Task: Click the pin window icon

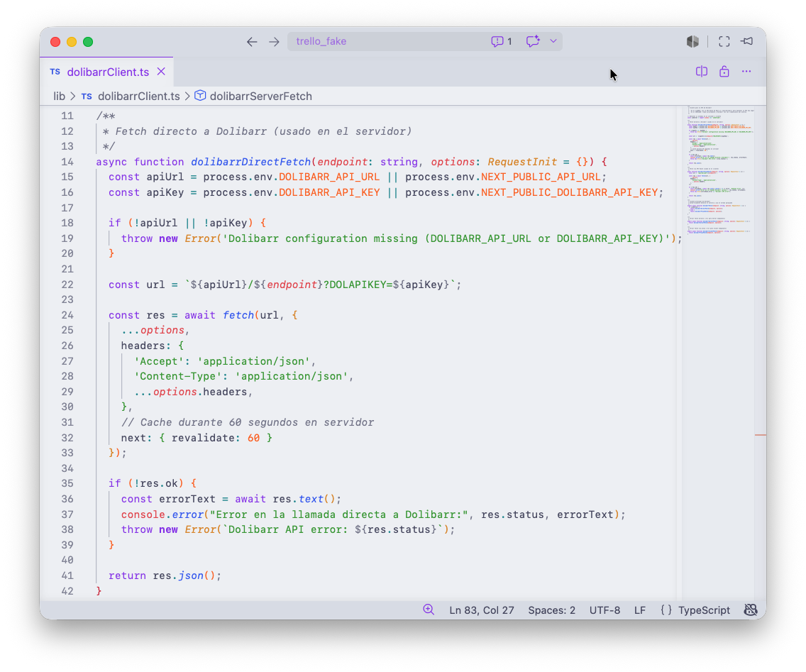Action: pos(747,41)
